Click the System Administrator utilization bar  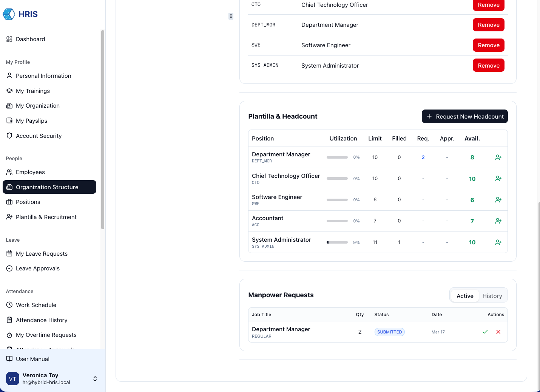[x=337, y=242]
